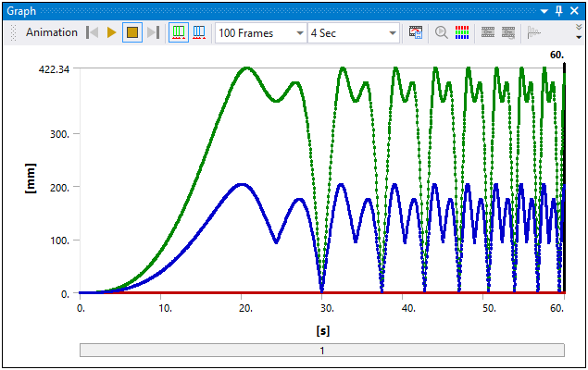Toggle distributed frames mode (green icon)
The height and width of the screenshot is (370, 588).
pyautogui.click(x=179, y=32)
